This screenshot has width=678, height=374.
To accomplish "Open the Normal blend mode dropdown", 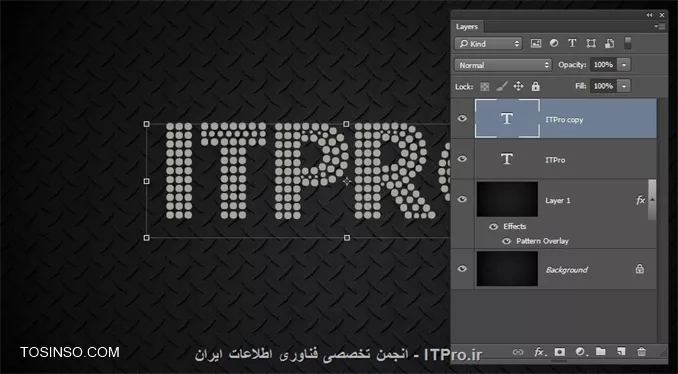I will pos(503,65).
